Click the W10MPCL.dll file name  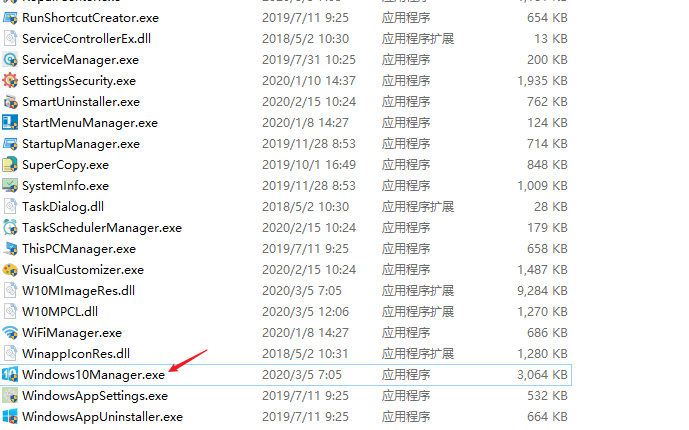[x=60, y=312]
